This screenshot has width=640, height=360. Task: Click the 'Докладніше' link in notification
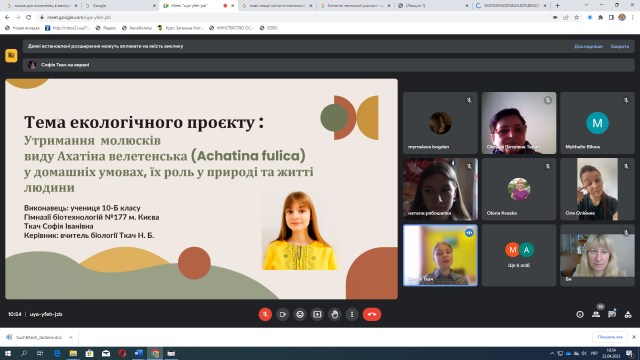[588, 46]
